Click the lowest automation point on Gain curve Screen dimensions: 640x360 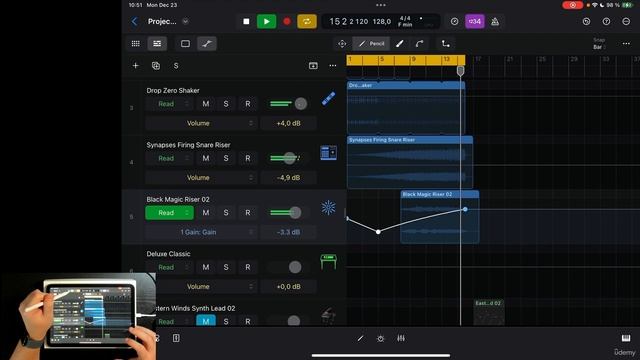[378, 232]
